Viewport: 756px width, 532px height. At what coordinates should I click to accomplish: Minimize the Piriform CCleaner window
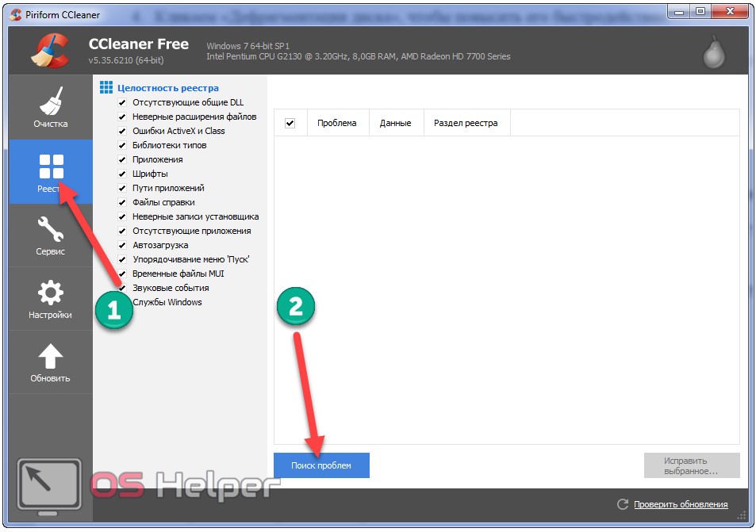(x=677, y=11)
